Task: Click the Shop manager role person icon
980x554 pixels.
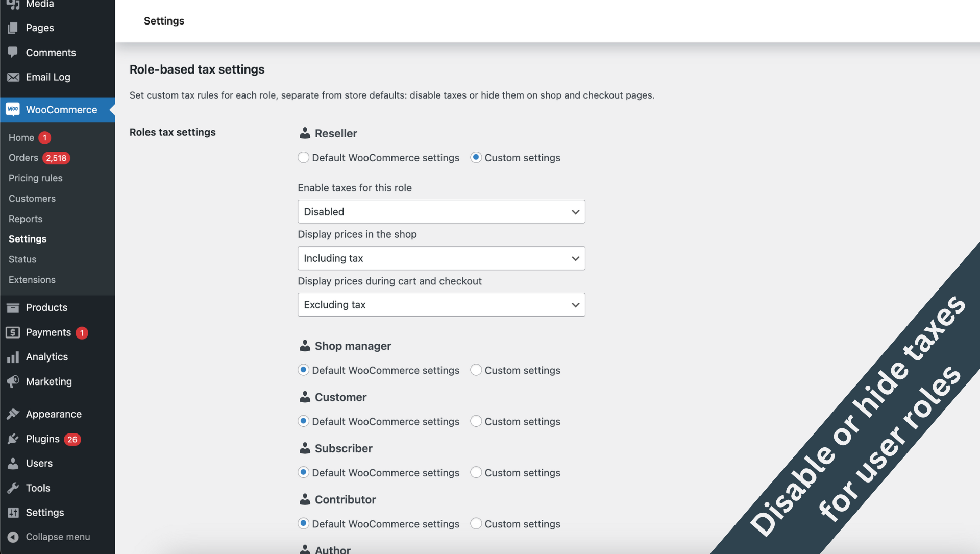Action: (x=305, y=346)
